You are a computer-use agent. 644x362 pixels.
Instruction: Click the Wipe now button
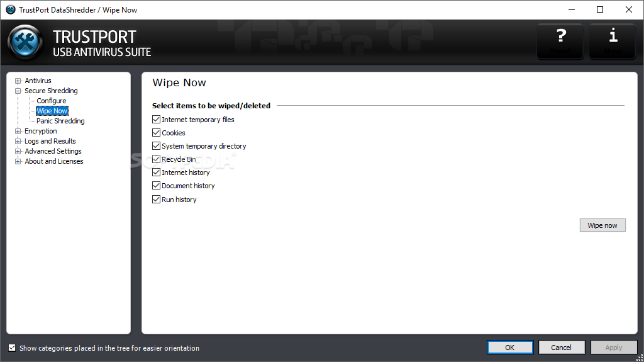pos(602,225)
